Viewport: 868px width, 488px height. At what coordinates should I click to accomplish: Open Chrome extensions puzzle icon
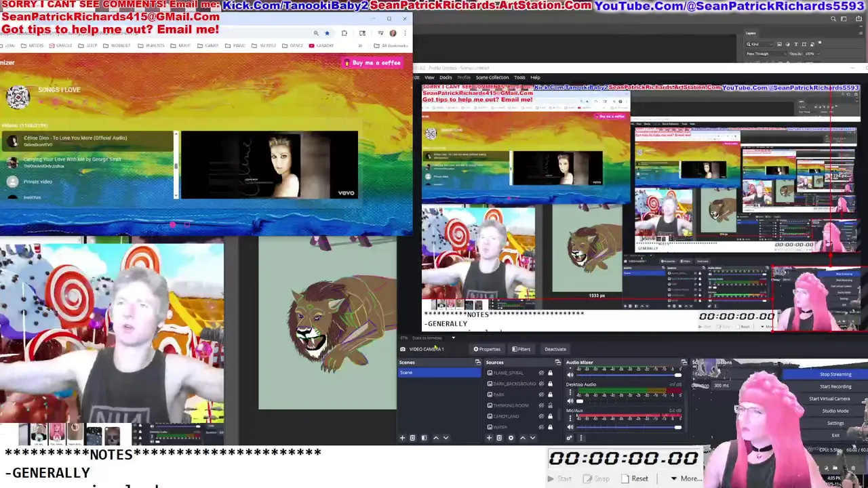344,33
